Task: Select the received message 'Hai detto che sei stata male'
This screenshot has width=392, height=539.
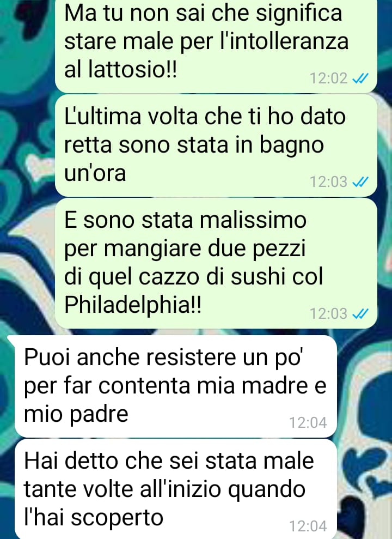Action: coord(176,489)
